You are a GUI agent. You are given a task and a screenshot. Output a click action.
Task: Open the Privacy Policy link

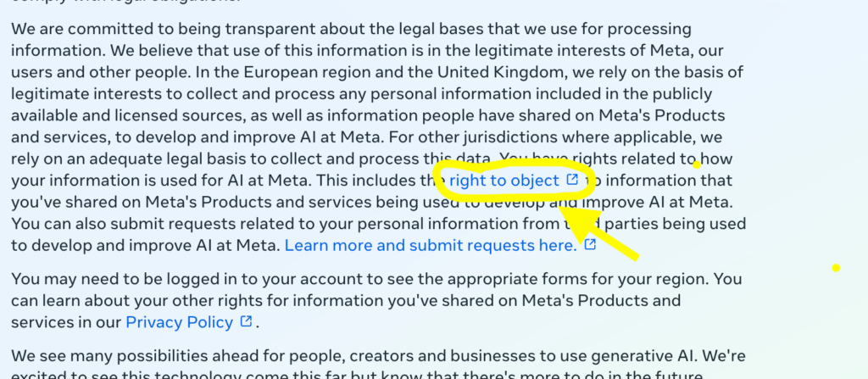(179, 322)
